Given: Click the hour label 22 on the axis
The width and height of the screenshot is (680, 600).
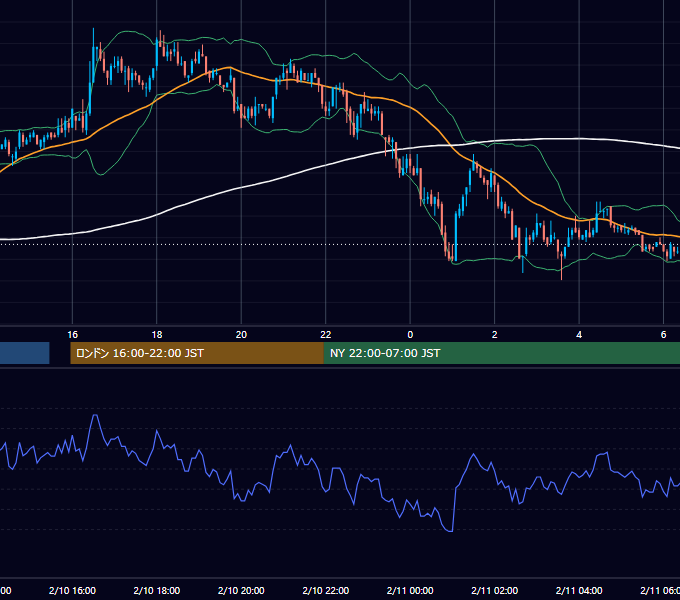Looking at the screenshot, I should [x=326, y=335].
